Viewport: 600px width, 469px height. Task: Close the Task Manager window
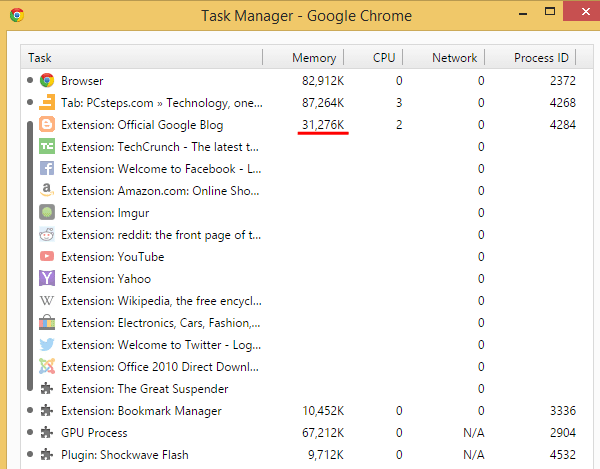[583, 11]
